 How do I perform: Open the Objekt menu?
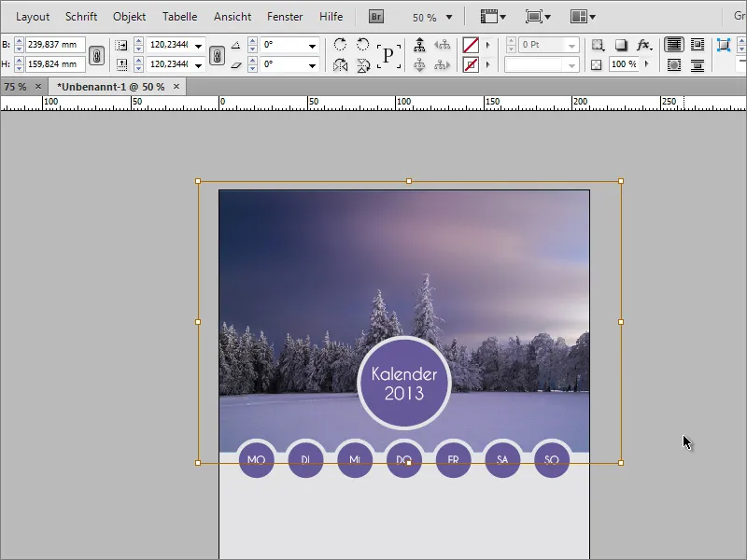pyautogui.click(x=129, y=17)
